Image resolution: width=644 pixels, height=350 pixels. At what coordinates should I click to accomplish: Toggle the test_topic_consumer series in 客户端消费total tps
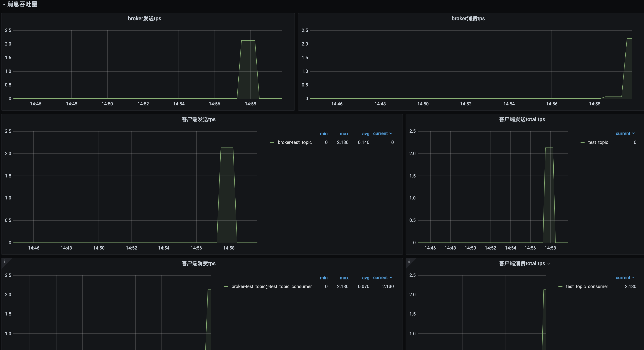tap(587, 286)
